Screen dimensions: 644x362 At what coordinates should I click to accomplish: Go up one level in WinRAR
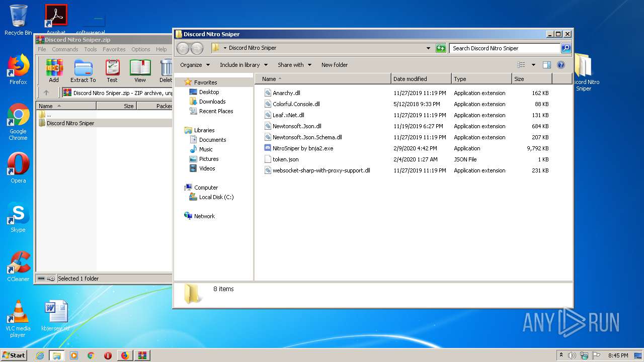coord(46,93)
